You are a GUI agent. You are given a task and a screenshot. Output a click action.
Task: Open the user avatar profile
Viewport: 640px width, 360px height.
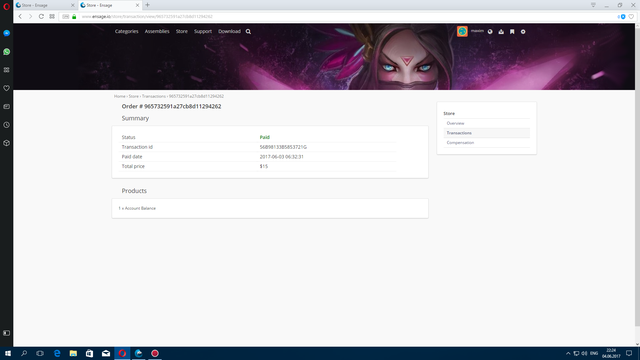pos(462,31)
